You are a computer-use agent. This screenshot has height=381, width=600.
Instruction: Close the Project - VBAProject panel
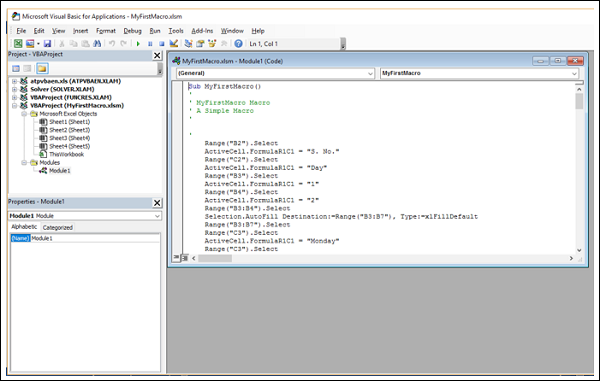tap(157, 55)
